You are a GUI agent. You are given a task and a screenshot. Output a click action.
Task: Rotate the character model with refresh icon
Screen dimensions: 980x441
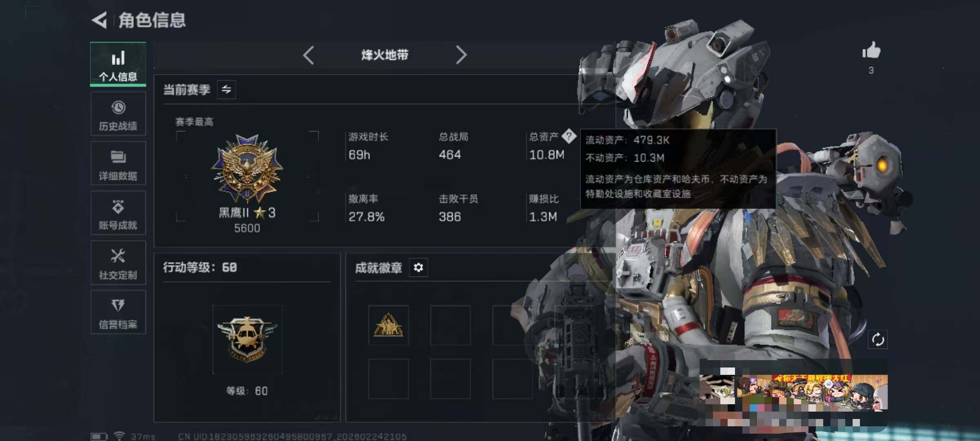coord(878,339)
